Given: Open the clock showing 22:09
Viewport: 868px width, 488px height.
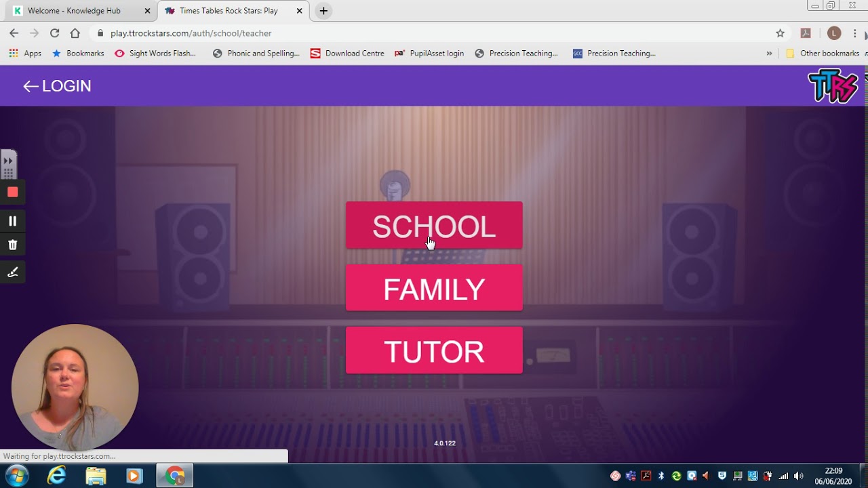Looking at the screenshot, I should pos(833,476).
